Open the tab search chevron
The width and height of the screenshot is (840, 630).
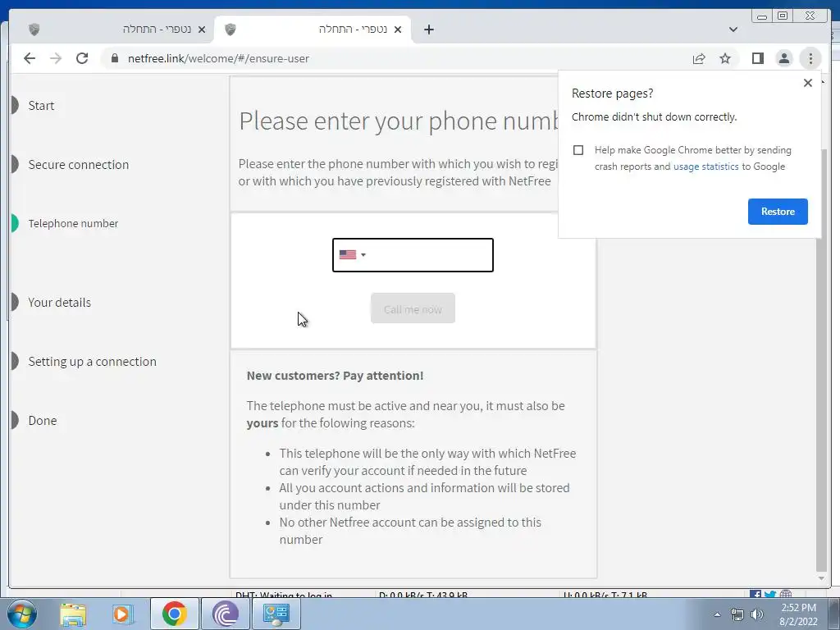coord(733,30)
